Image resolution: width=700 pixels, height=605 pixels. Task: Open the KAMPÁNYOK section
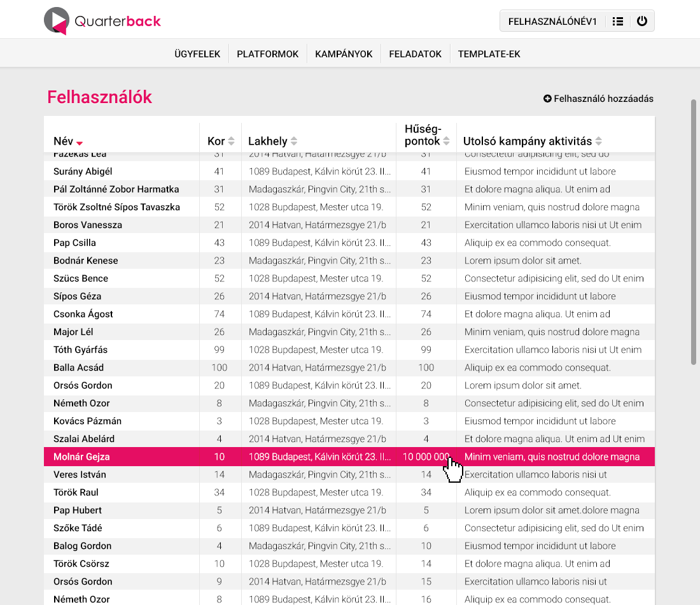point(344,54)
